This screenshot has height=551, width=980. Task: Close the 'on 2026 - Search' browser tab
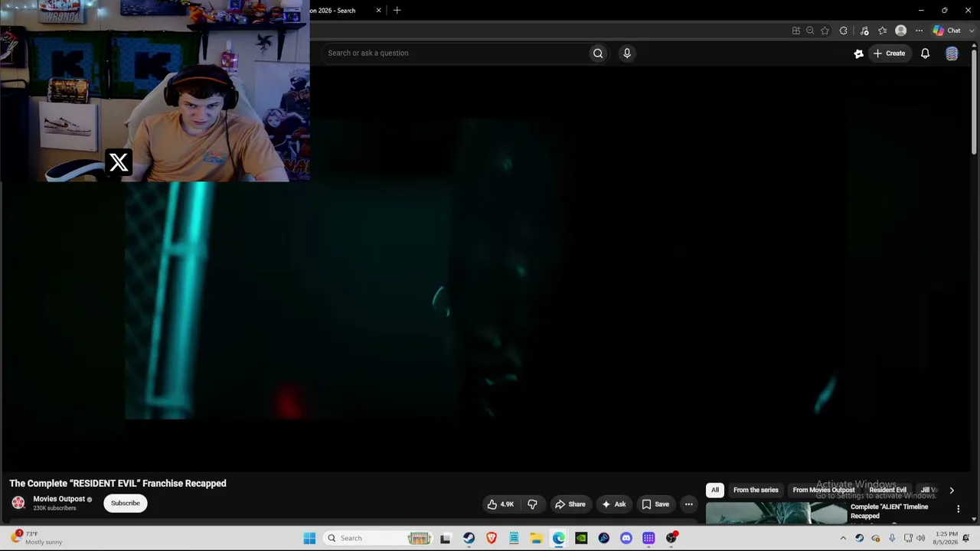tap(378, 11)
